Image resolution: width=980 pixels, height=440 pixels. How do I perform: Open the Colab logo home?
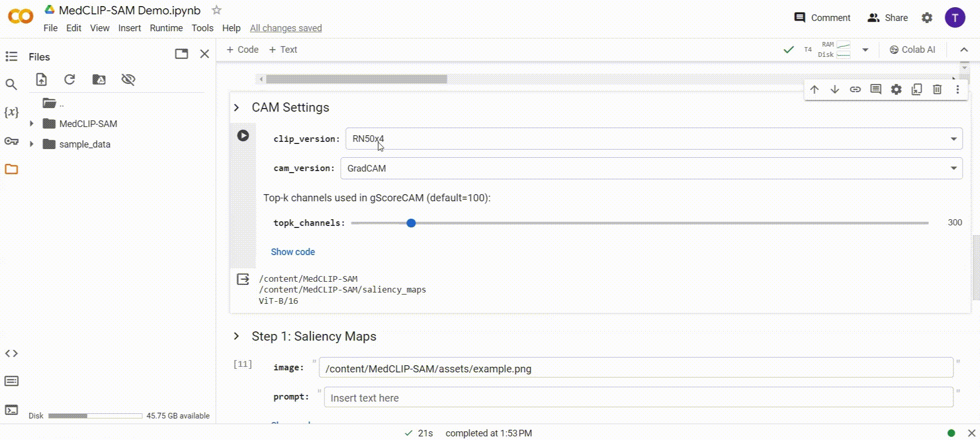coord(20,17)
